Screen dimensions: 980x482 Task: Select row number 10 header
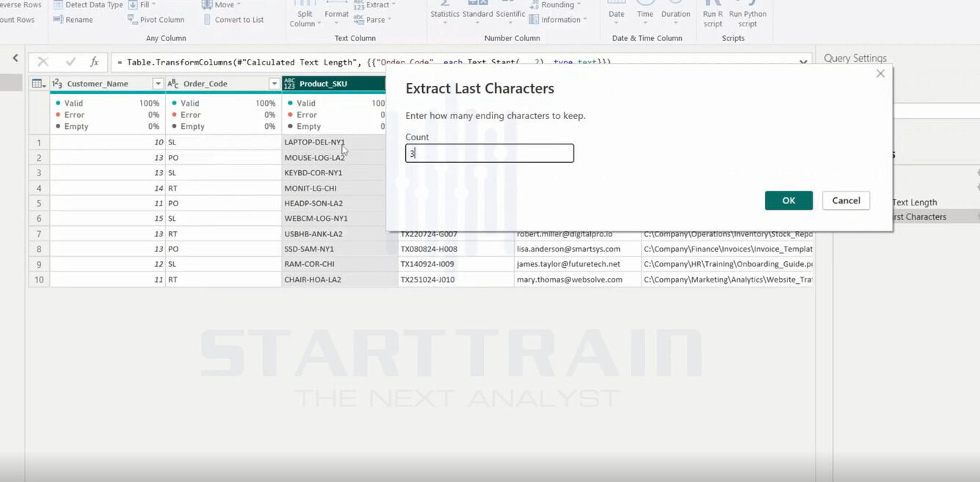39,280
